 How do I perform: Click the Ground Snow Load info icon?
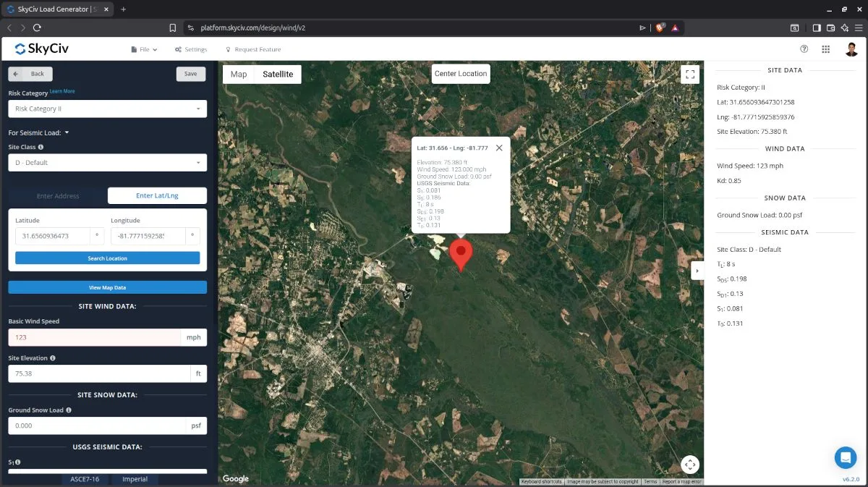69,410
